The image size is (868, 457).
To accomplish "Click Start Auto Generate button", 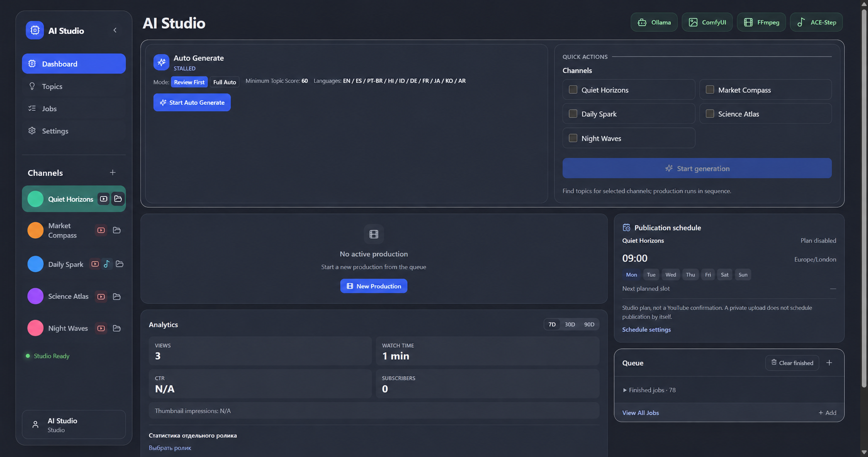I will (x=192, y=102).
